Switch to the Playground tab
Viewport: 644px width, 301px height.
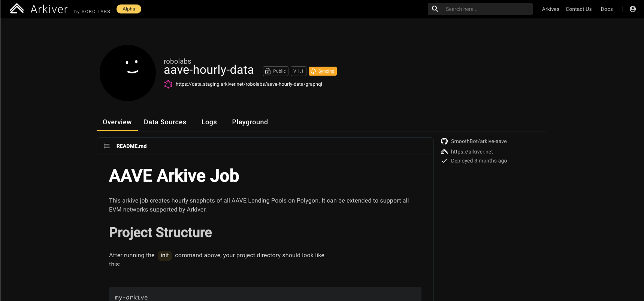pos(250,122)
